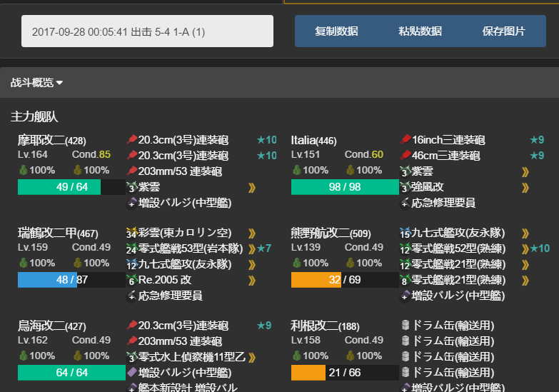Click Lv.158 of 利根改二
The width and height of the screenshot is (559, 392).
(306, 340)
